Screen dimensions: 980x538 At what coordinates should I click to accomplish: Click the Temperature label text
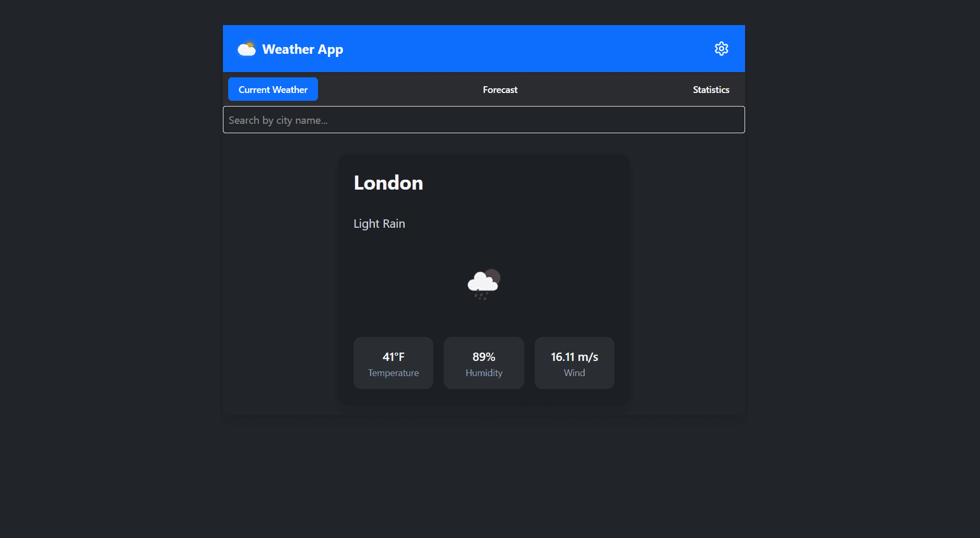coord(393,372)
